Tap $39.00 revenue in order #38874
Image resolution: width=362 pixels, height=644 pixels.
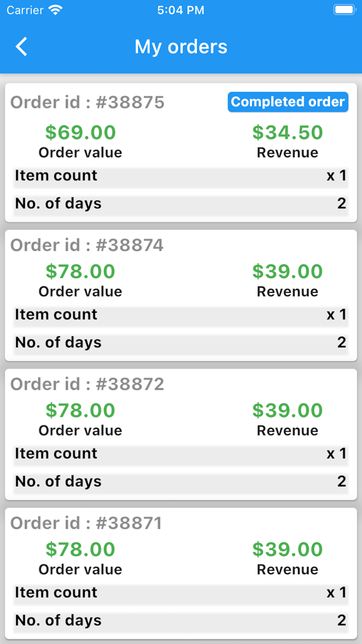click(288, 271)
